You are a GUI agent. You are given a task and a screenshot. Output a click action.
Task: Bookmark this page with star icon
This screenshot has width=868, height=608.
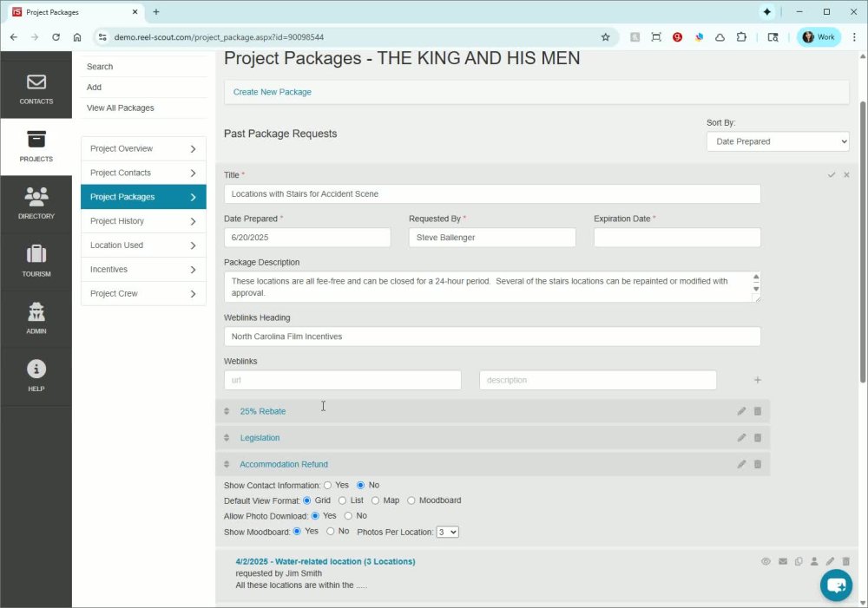coord(605,37)
